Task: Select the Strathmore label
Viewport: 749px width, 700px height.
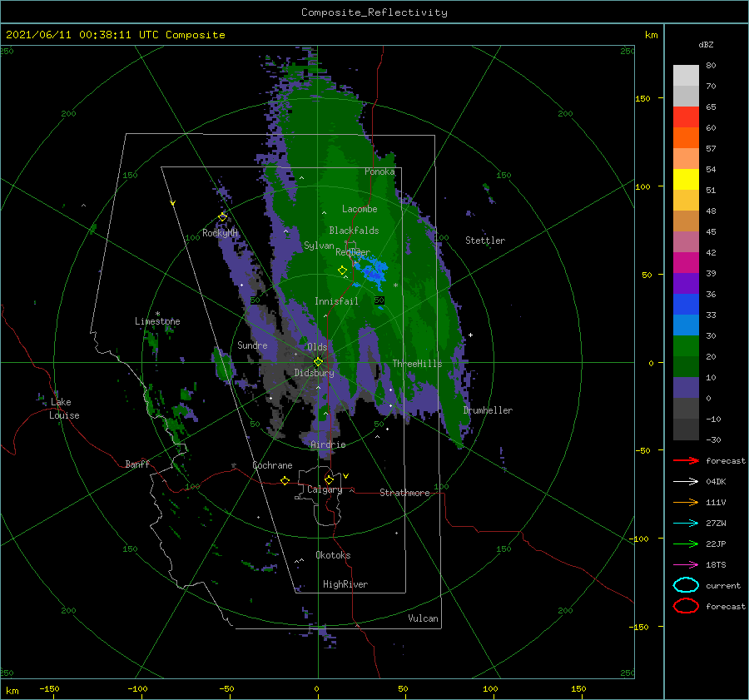Action: click(404, 493)
